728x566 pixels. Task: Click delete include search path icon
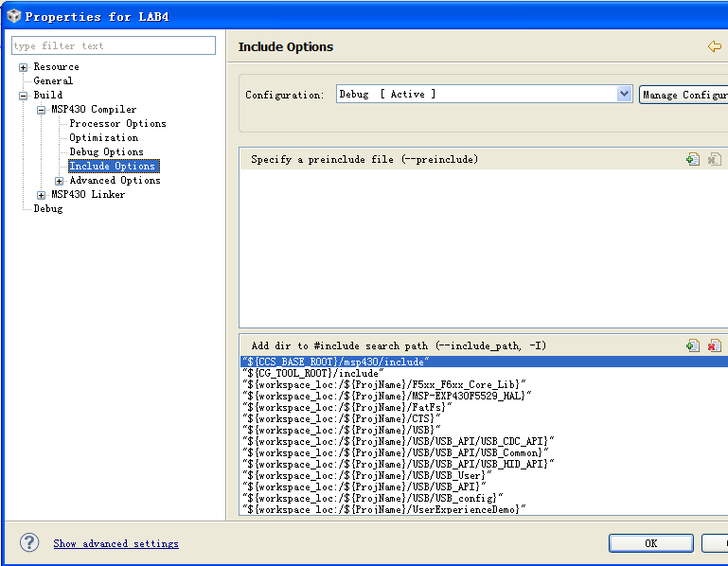(x=714, y=345)
